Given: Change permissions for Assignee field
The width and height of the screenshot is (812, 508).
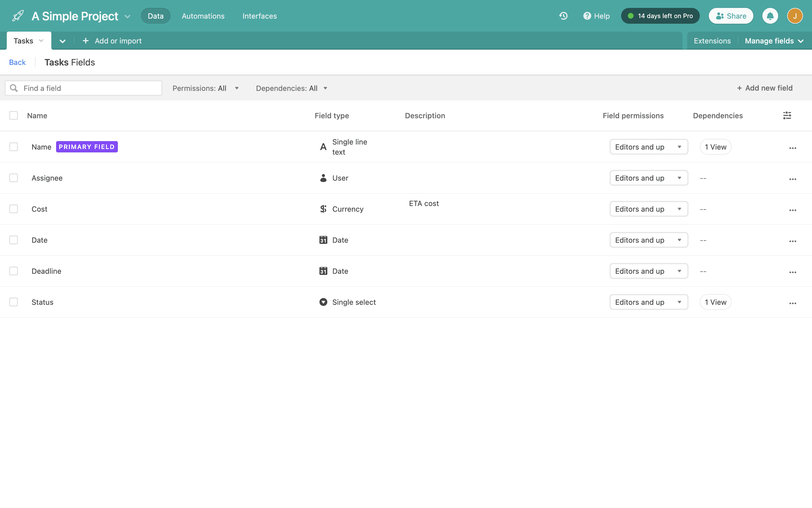Looking at the screenshot, I should coord(648,178).
